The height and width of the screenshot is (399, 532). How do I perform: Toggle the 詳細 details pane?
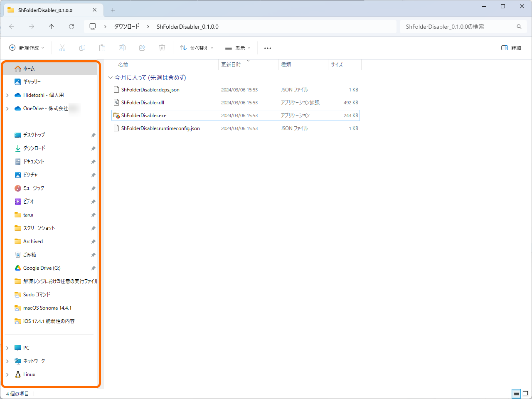(511, 48)
